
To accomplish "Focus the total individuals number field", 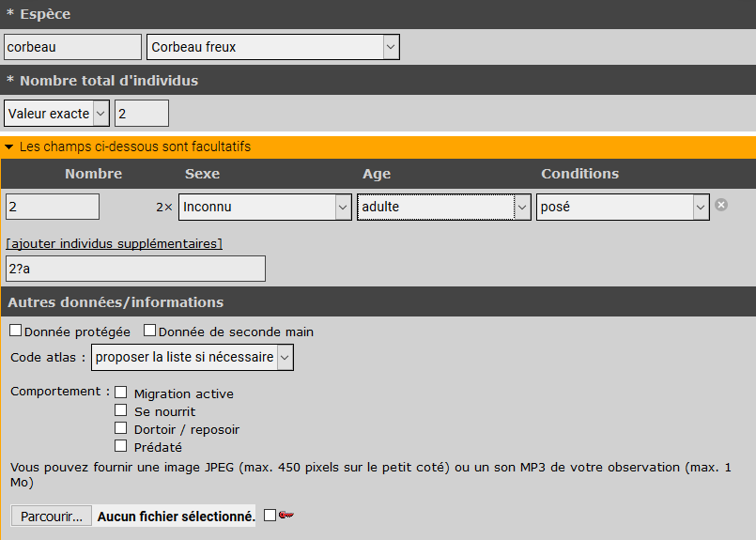I will point(141,114).
